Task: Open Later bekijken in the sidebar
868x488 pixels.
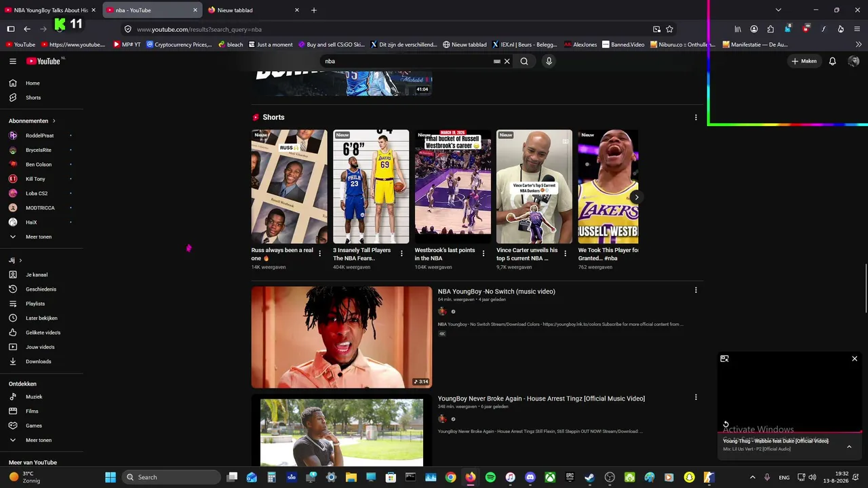Action: click(x=41, y=318)
